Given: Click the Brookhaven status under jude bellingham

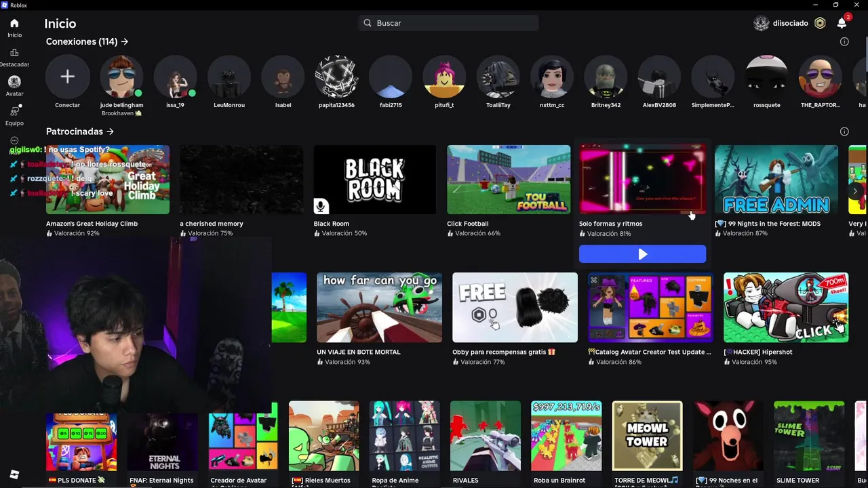Looking at the screenshot, I should [121, 113].
